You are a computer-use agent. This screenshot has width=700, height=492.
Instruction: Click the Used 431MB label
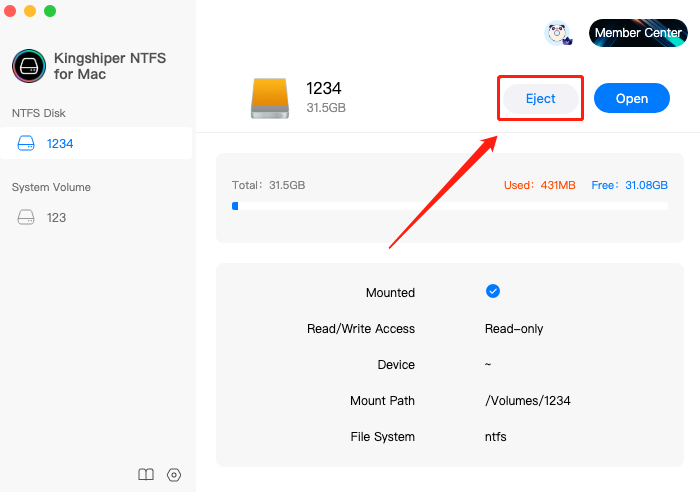[539, 185]
